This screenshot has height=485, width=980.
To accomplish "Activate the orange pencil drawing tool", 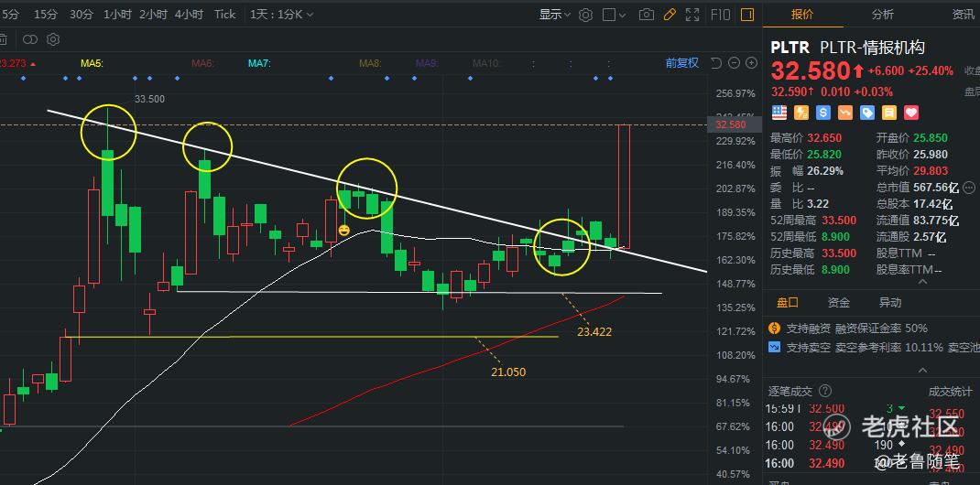I will point(670,15).
